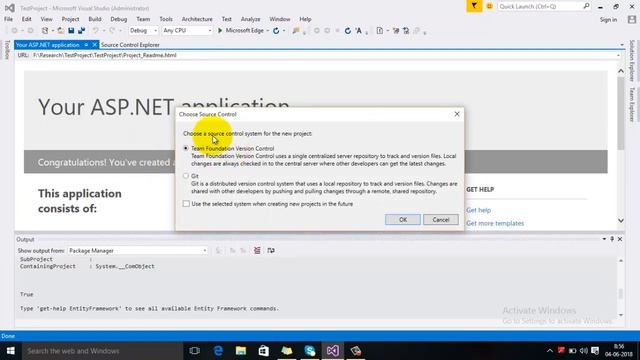The height and width of the screenshot is (360, 640).
Task: Open the Team Explorer side tab
Action: (632, 104)
